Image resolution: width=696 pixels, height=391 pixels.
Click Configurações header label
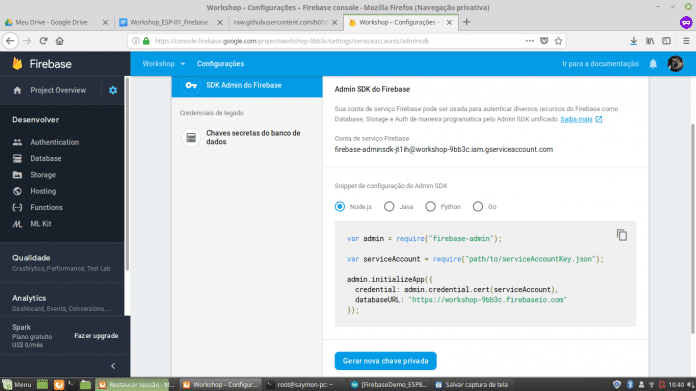tap(221, 64)
